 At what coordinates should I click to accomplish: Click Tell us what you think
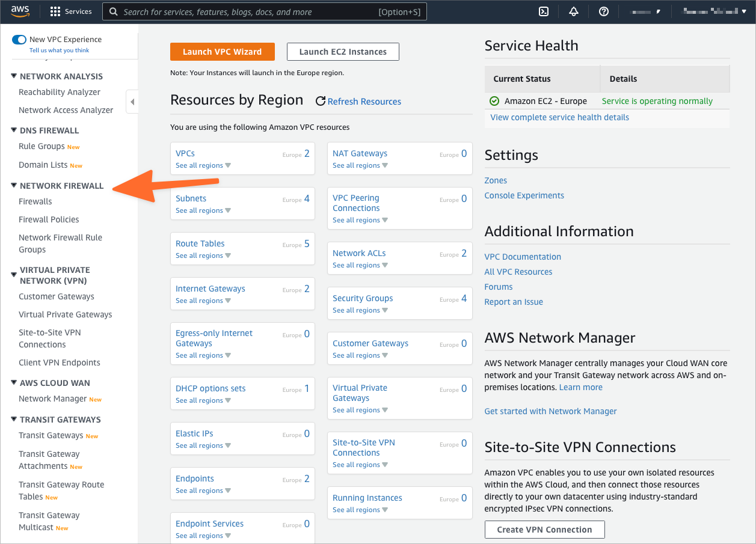pos(60,50)
